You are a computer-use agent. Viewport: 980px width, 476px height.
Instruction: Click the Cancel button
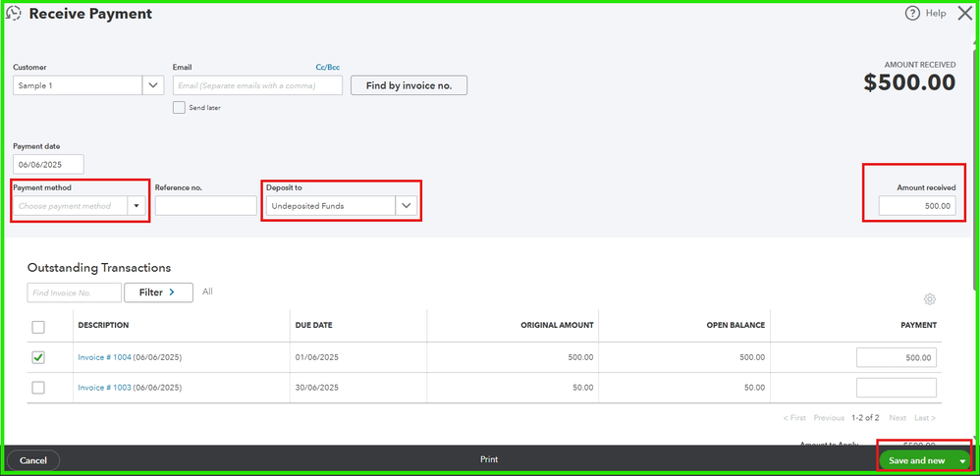coord(33,460)
